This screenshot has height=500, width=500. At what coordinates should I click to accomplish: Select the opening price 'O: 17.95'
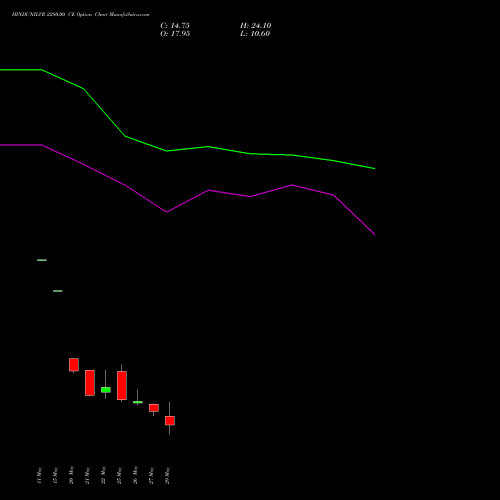pos(175,34)
